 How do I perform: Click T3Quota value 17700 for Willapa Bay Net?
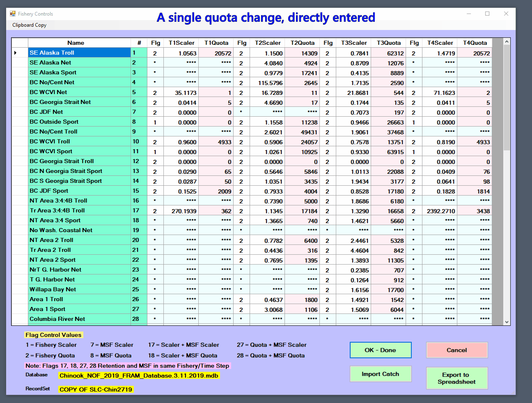click(388, 290)
